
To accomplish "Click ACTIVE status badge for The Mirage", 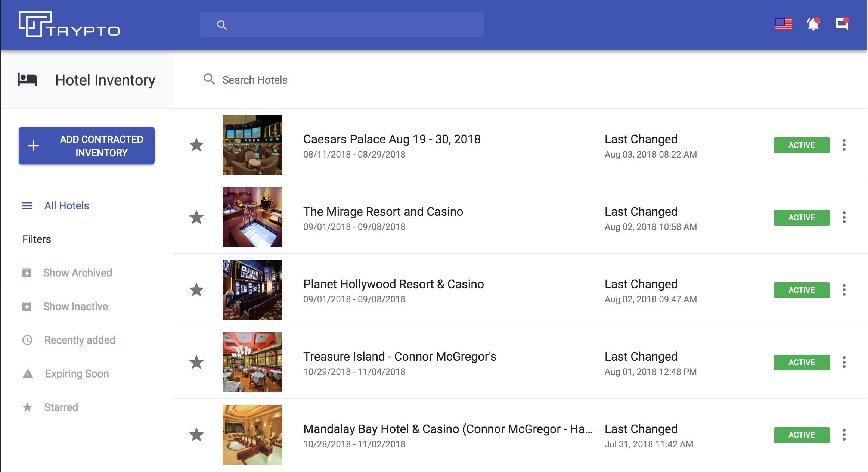I will (x=802, y=217).
